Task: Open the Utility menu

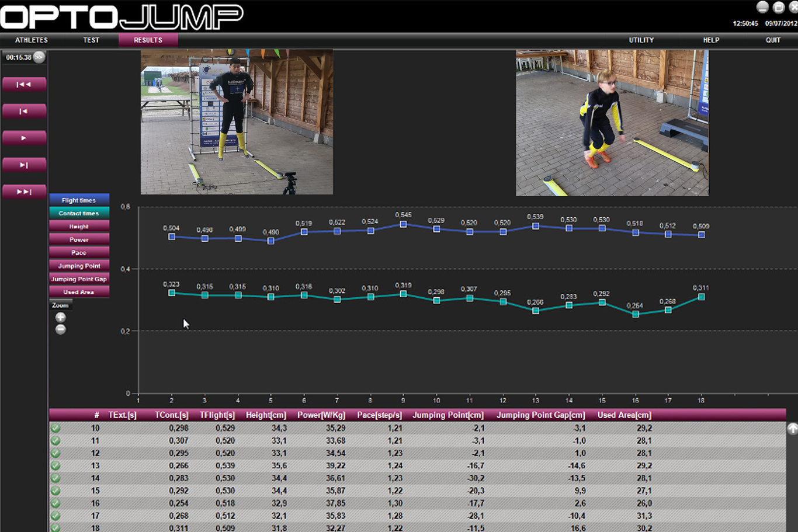Action: [641, 40]
